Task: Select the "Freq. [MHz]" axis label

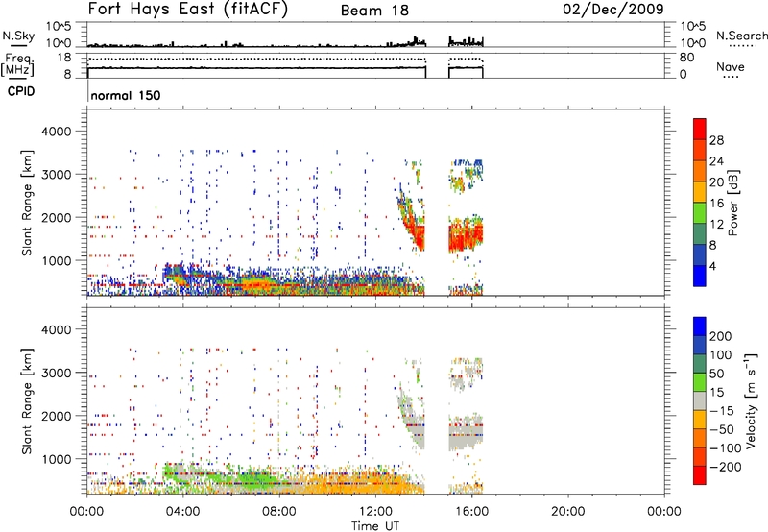Action: 18,64
